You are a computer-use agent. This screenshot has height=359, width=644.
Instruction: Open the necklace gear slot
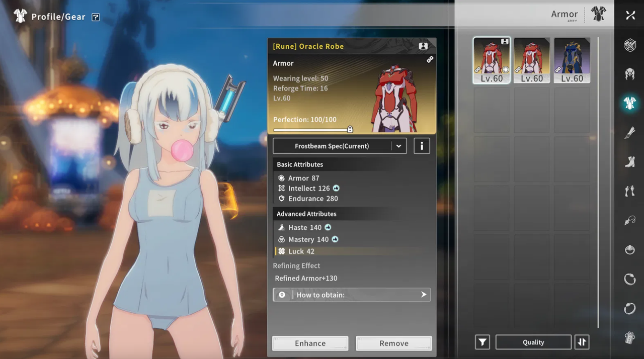pos(630,220)
